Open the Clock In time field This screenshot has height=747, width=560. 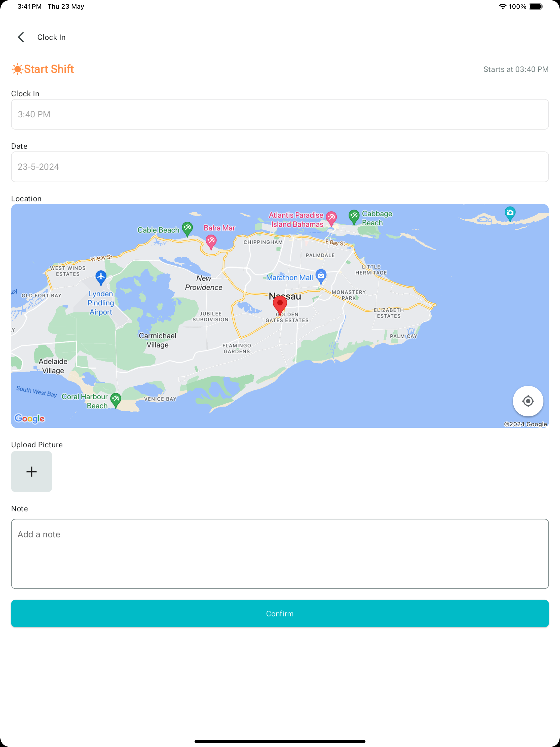280,114
